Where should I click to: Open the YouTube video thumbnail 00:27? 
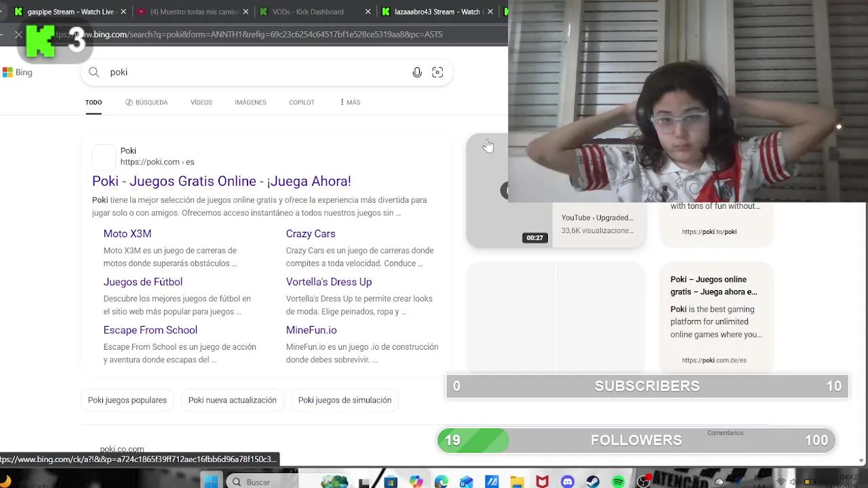509,191
